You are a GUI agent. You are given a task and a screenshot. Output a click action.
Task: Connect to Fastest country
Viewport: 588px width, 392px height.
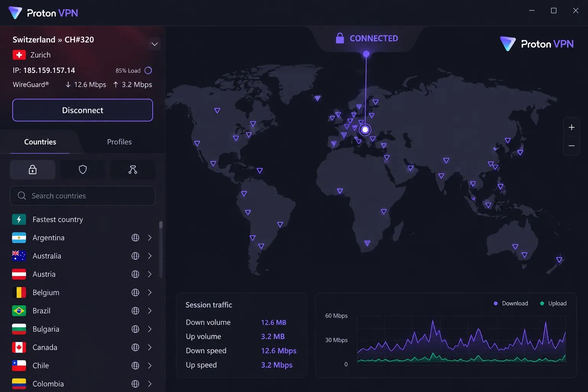[x=83, y=219]
